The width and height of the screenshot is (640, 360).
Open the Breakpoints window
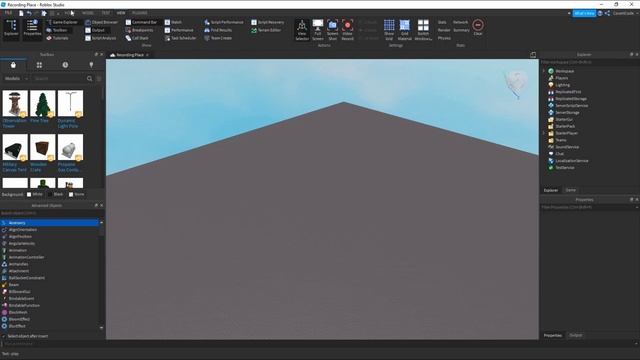(x=140, y=30)
